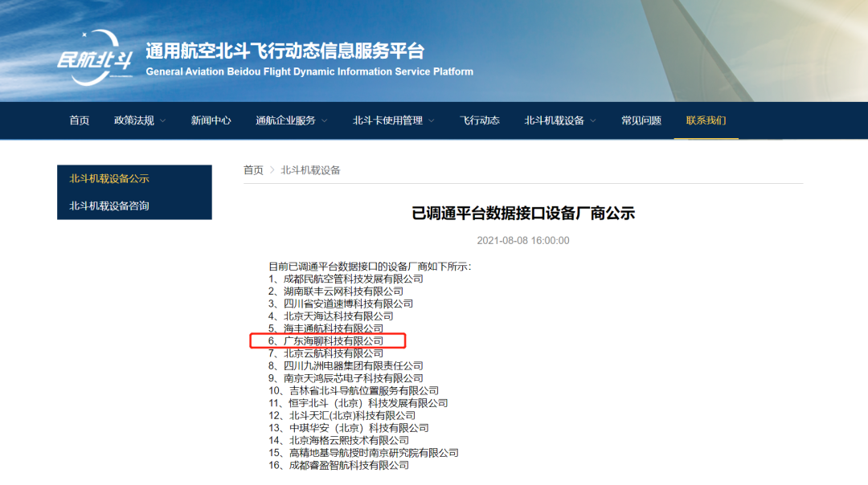Open 常见问题 in navigation bar
This screenshot has width=868, height=485.
[x=641, y=120]
